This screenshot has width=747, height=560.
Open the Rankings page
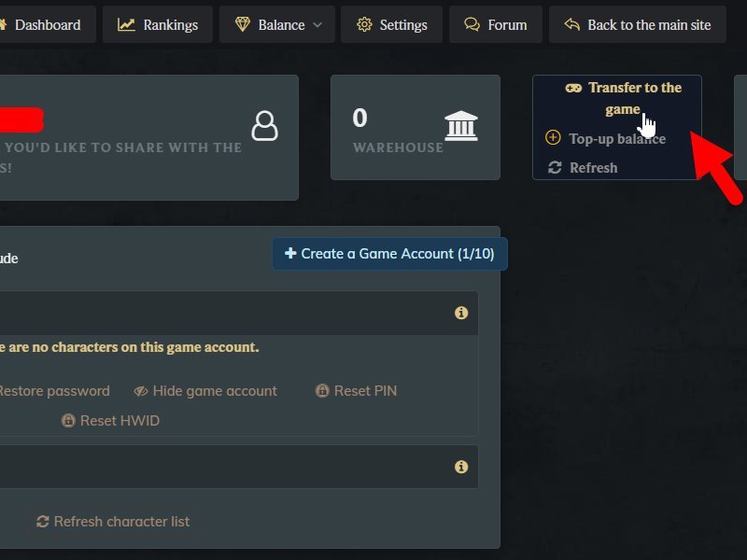click(x=157, y=25)
